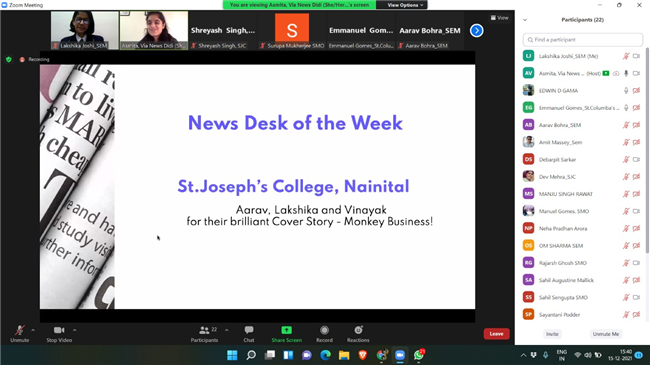Toggle camera icon for Manuel Gomes SMO
The image size is (650, 366).
pyautogui.click(x=636, y=211)
